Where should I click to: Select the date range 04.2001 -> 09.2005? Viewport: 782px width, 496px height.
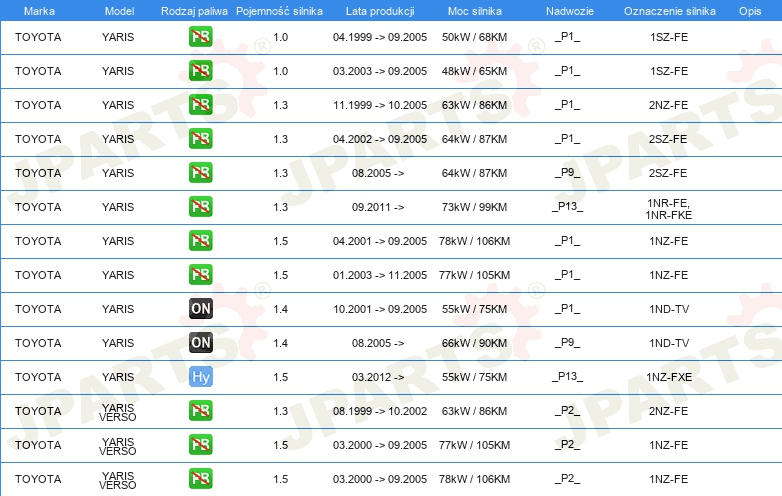point(380,241)
